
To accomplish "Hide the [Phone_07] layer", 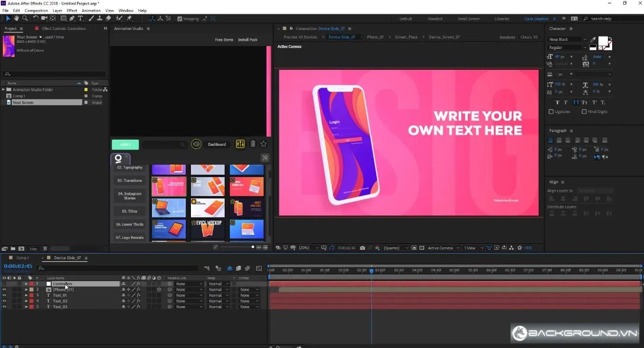I will tap(4, 290).
